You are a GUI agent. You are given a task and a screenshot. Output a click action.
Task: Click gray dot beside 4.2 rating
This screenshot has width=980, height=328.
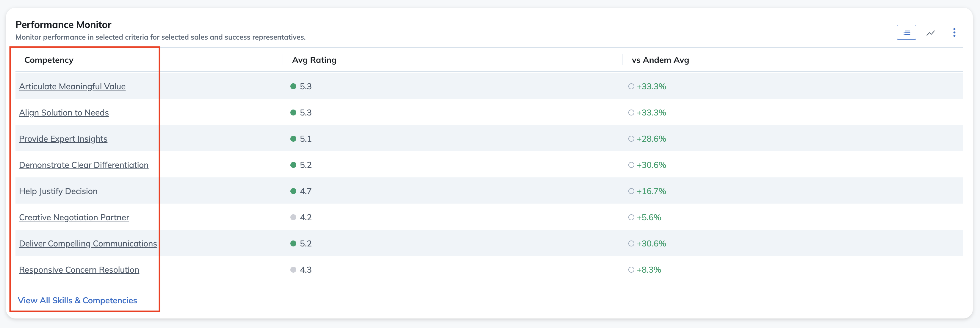point(293,217)
